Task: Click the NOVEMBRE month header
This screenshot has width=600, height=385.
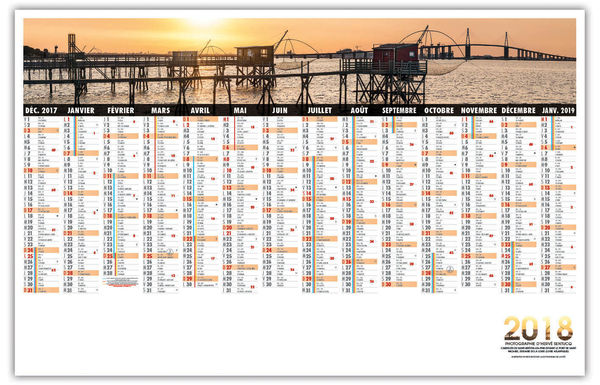Action: tap(479, 110)
